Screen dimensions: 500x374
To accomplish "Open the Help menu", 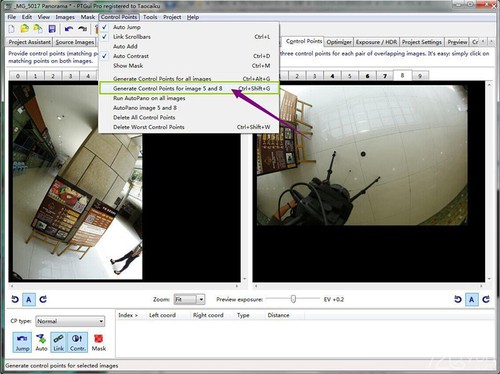I will coord(193,17).
